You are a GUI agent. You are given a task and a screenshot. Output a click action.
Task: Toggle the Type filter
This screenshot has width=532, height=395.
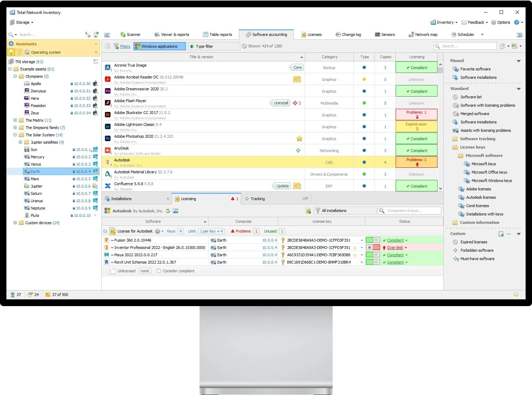coord(214,46)
